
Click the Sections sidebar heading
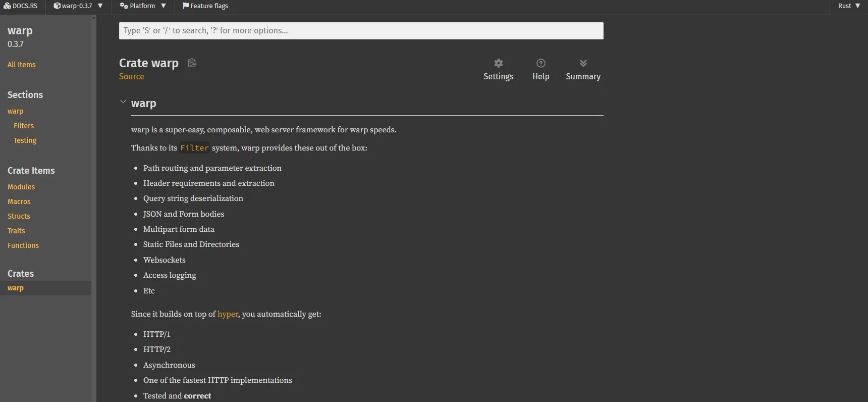click(x=25, y=95)
